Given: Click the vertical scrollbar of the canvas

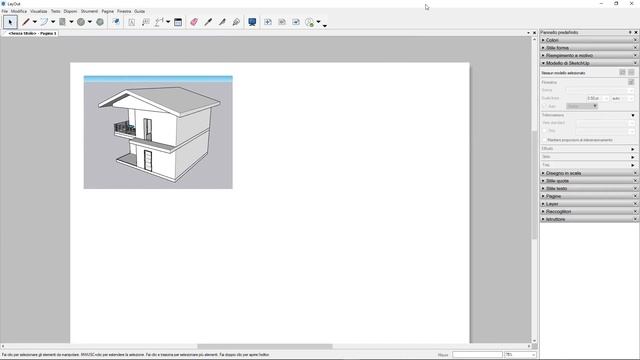Looking at the screenshot, I should point(534,190).
